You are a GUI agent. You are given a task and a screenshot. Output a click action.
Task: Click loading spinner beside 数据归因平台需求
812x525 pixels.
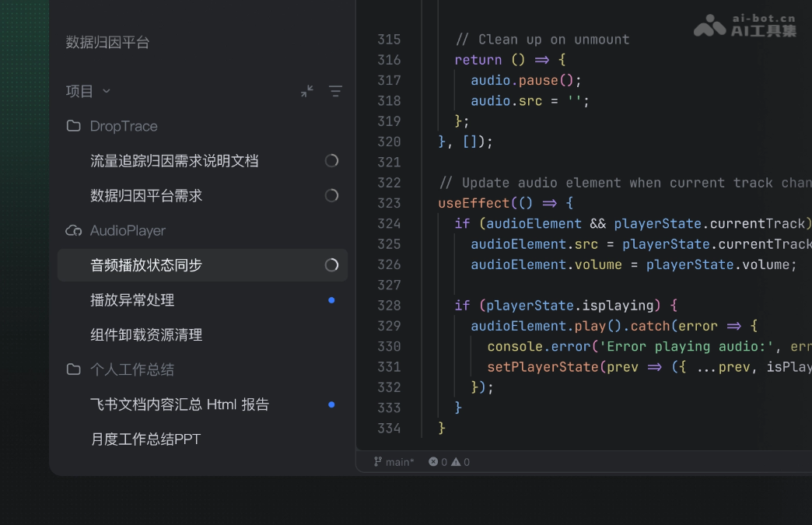click(331, 195)
